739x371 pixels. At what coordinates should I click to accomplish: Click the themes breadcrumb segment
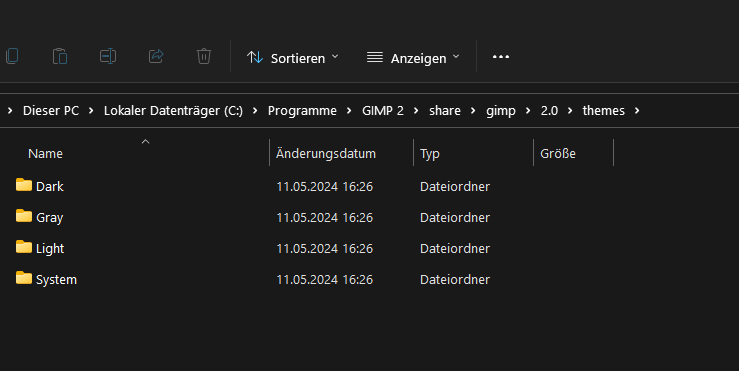603,111
